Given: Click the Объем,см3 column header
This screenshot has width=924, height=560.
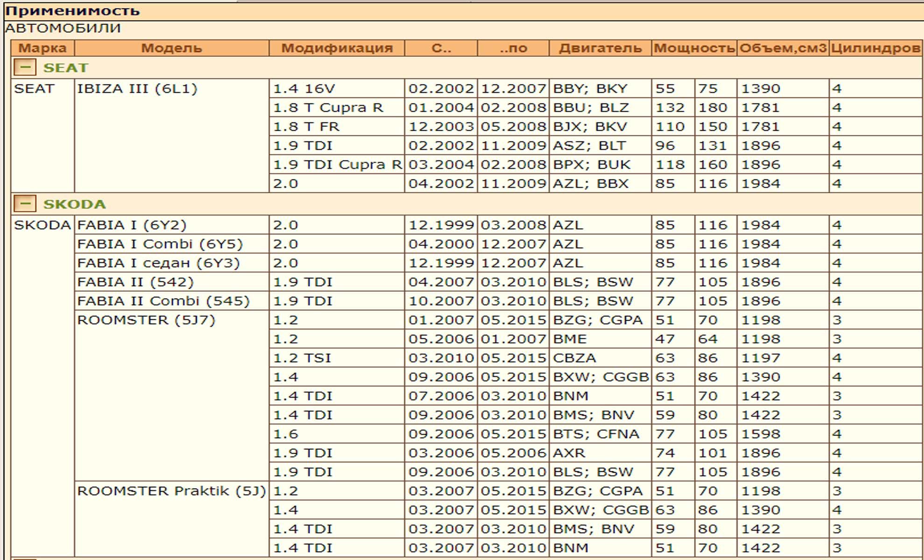Looking at the screenshot, I should tap(783, 48).
